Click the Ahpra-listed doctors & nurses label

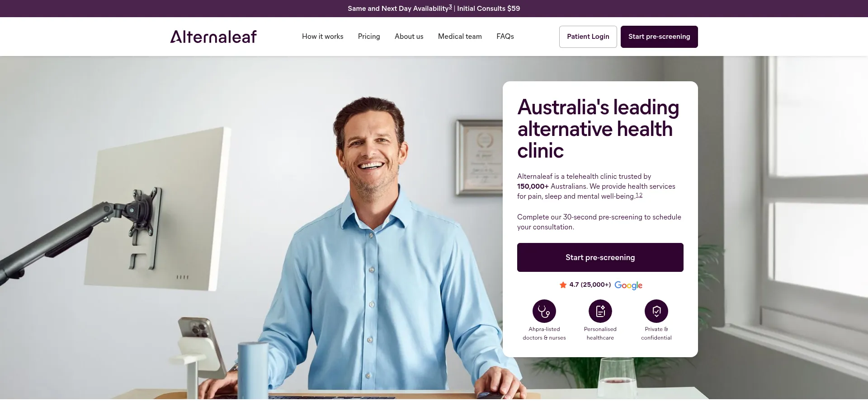click(544, 333)
